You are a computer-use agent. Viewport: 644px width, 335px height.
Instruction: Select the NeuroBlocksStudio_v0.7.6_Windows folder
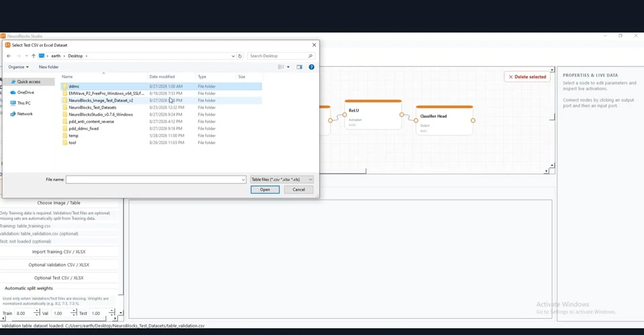[x=162, y=115]
